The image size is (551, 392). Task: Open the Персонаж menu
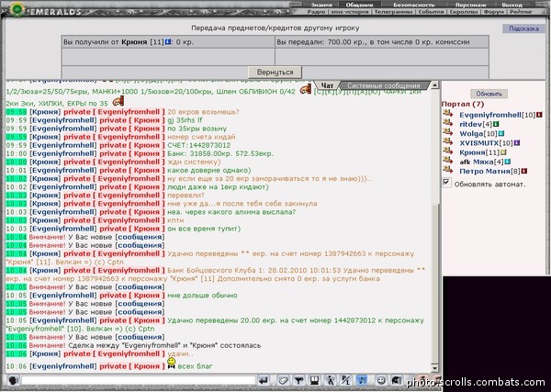click(x=471, y=5)
